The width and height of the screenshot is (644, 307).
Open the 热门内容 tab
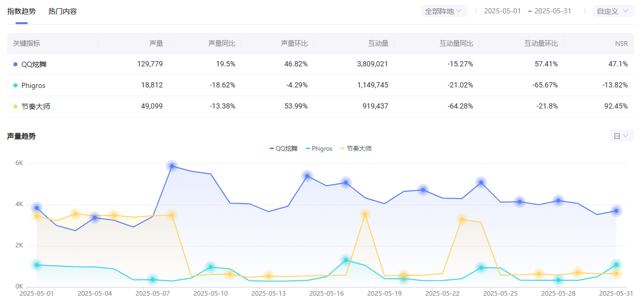coord(62,11)
